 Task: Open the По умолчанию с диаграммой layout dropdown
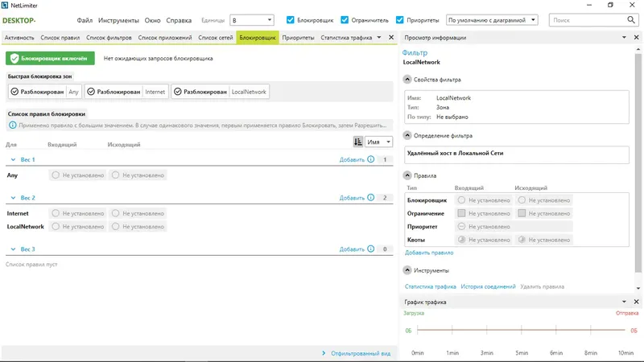pyautogui.click(x=492, y=19)
